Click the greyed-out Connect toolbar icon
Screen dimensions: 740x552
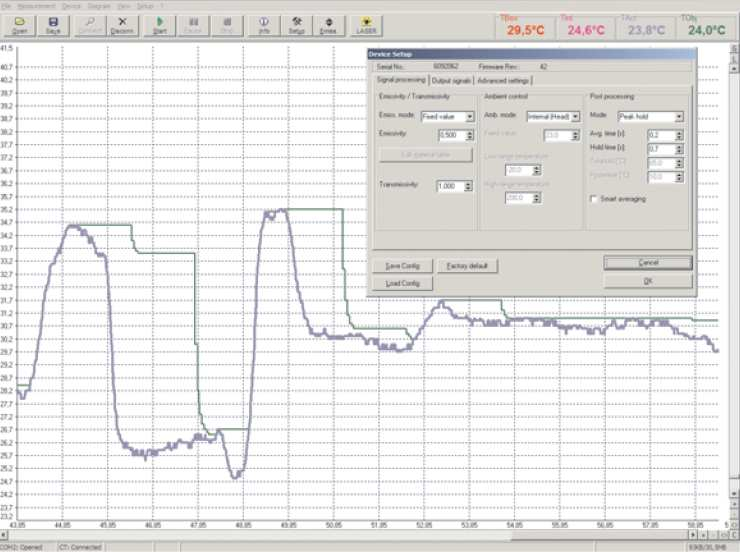90,25
